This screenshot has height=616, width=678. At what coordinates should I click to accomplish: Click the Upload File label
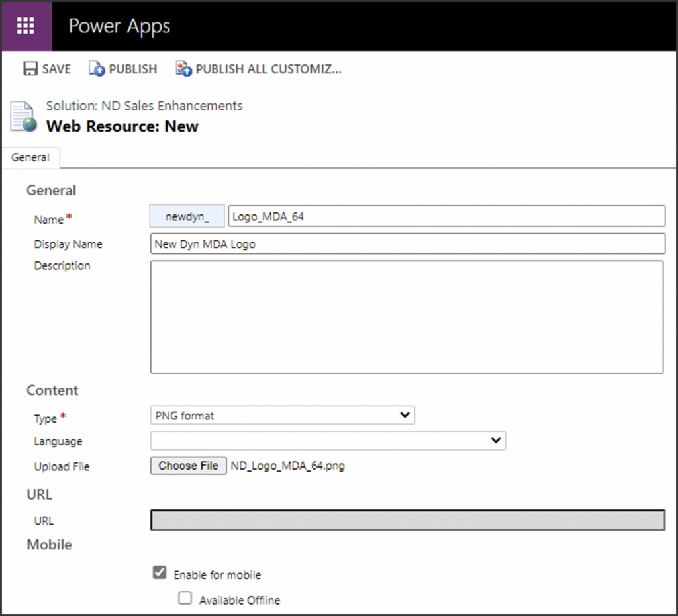point(62,467)
